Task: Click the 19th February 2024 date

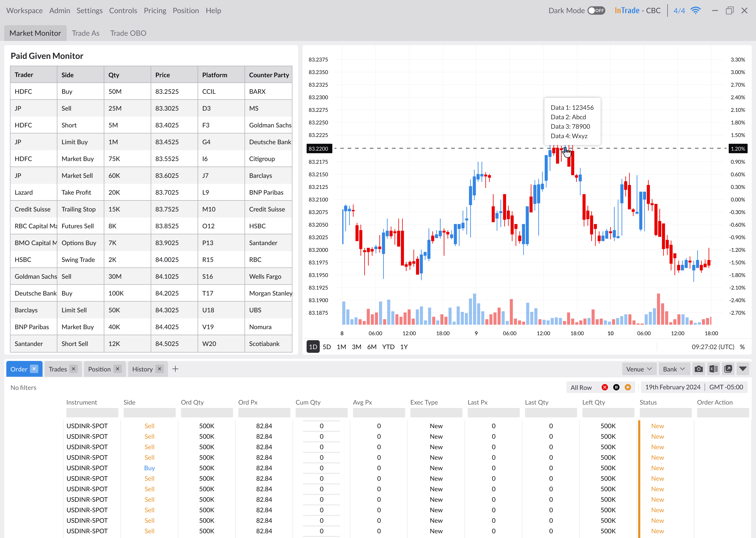Action: tap(673, 387)
